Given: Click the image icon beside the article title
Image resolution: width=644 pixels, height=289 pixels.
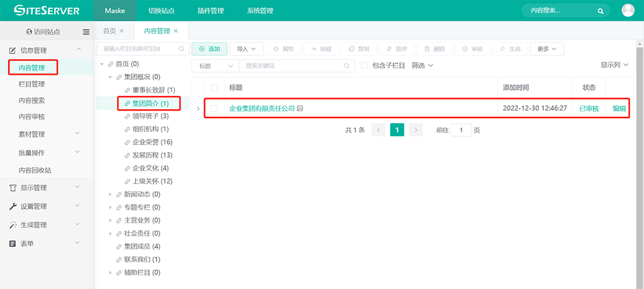Looking at the screenshot, I should [x=300, y=109].
